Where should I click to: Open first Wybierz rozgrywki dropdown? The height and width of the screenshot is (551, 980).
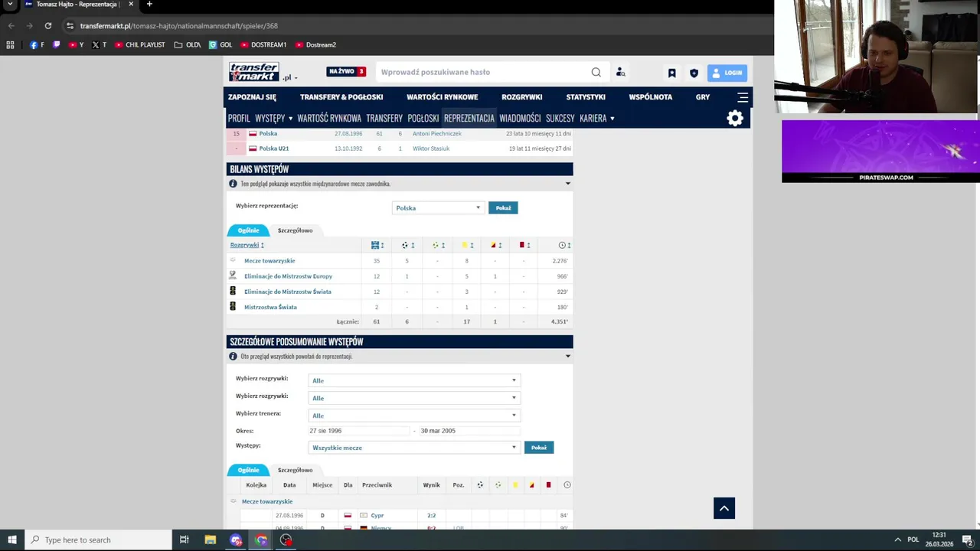[414, 380]
